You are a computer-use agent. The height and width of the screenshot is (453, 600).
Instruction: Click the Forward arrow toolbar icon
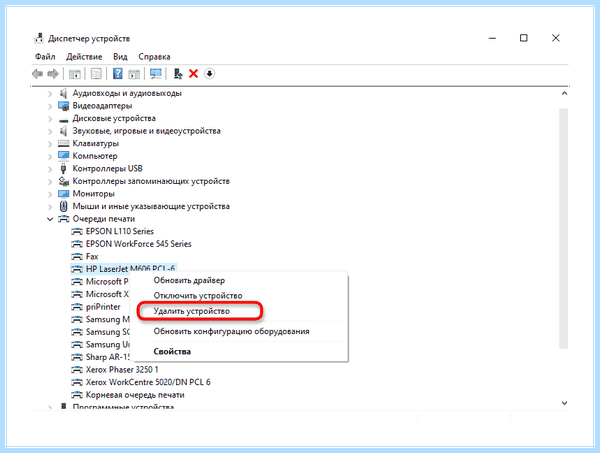click(x=53, y=73)
